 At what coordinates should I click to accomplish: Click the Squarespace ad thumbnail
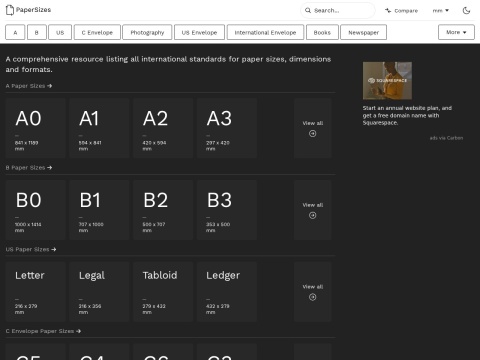pyautogui.click(x=387, y=81)
